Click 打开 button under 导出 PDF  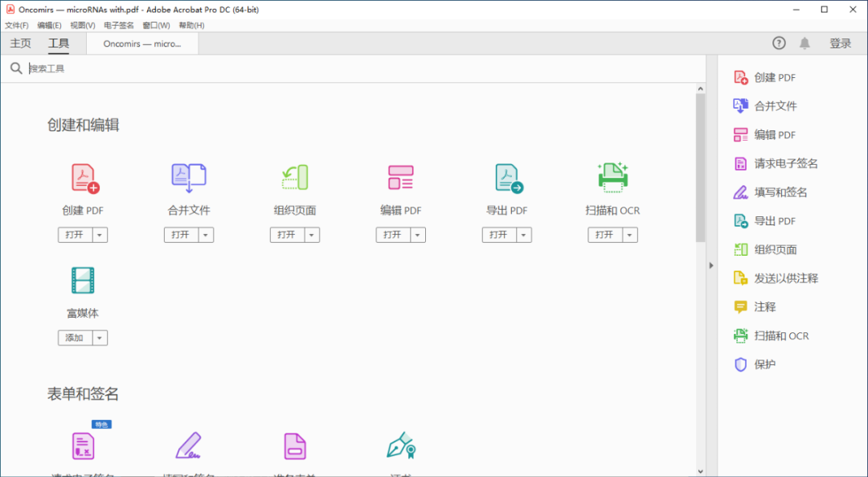499,235
